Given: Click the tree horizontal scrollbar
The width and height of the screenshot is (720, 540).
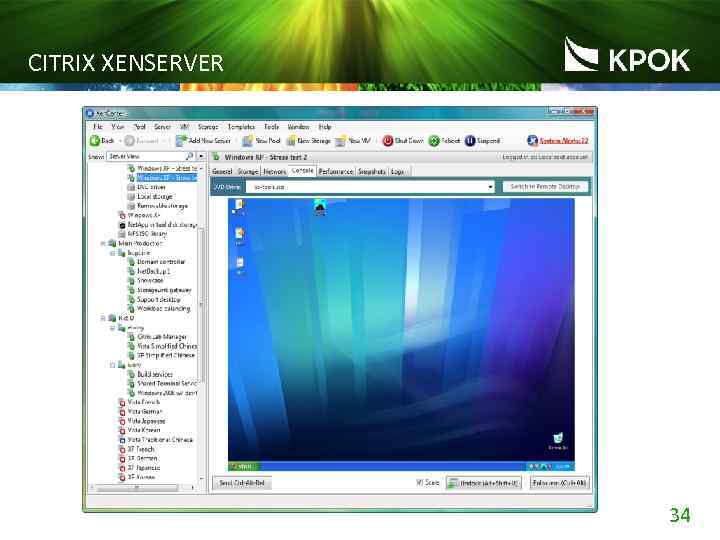Looking at the screenshot, I should pyautogui.click(x=144, y=488).
